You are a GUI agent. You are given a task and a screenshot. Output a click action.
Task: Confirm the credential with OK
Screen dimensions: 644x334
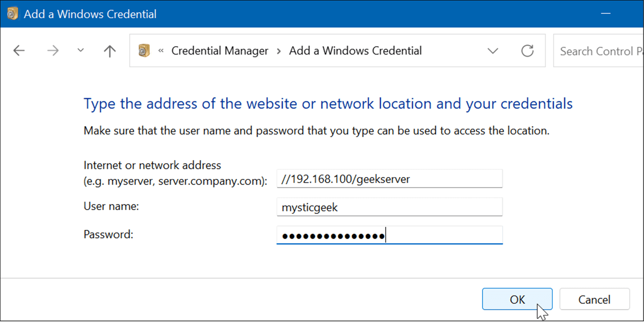coord(517,299)
